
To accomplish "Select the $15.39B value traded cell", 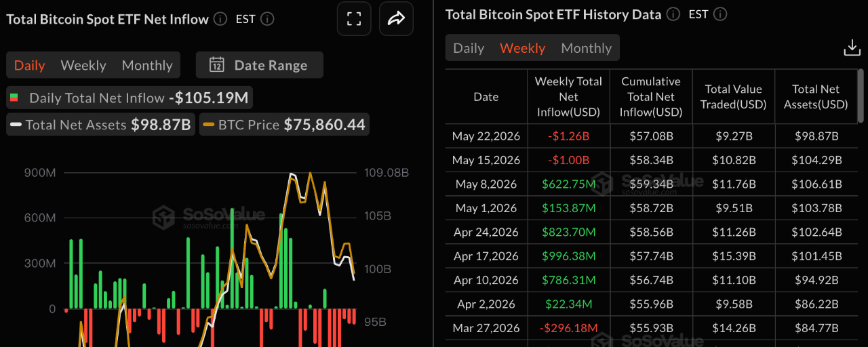I will tap(734, 256).
